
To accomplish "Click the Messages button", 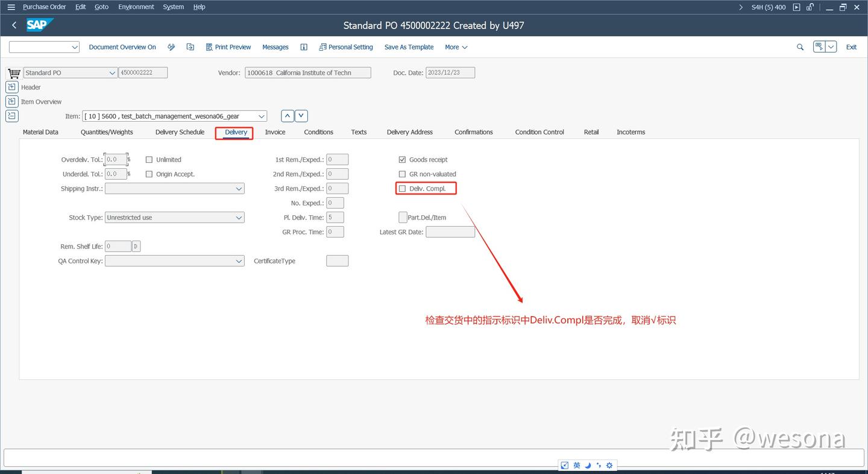I will [x=275, y=47].
